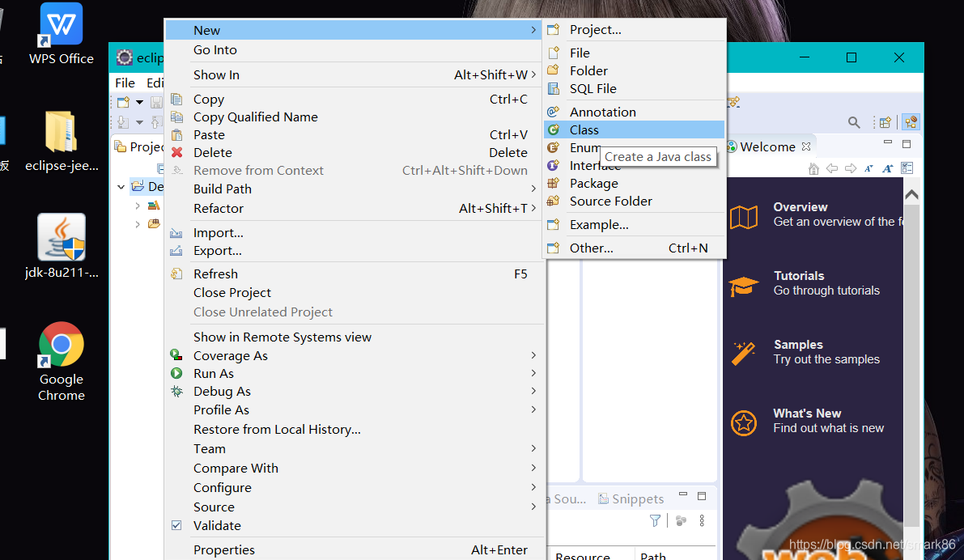Click the green Run As icon

point(176,373)
